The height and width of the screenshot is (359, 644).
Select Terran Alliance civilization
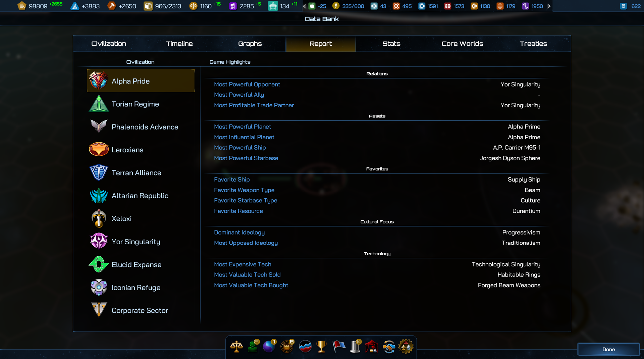(136, 173)
